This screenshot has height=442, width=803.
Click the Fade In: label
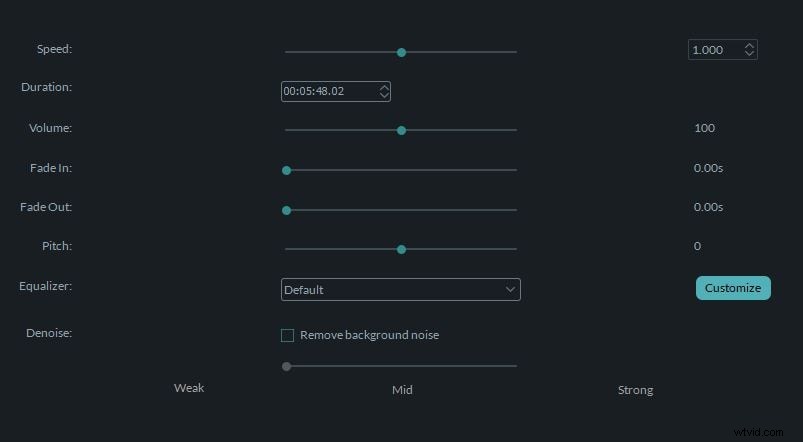coord(51,168)
